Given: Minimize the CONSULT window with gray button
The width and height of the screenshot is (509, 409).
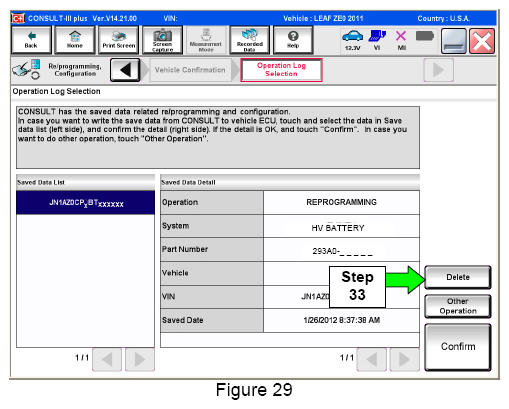Looking at the screenshot, I should click(454, 41).
